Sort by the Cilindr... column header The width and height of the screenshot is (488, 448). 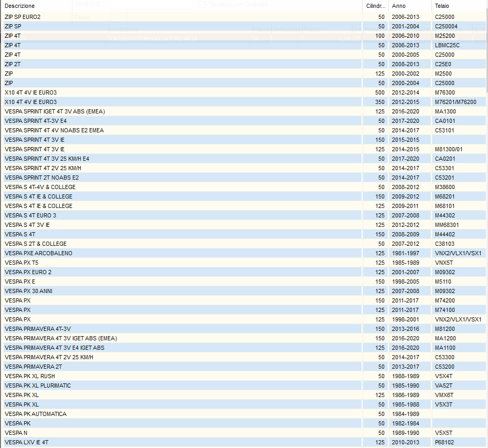point(376,6)
